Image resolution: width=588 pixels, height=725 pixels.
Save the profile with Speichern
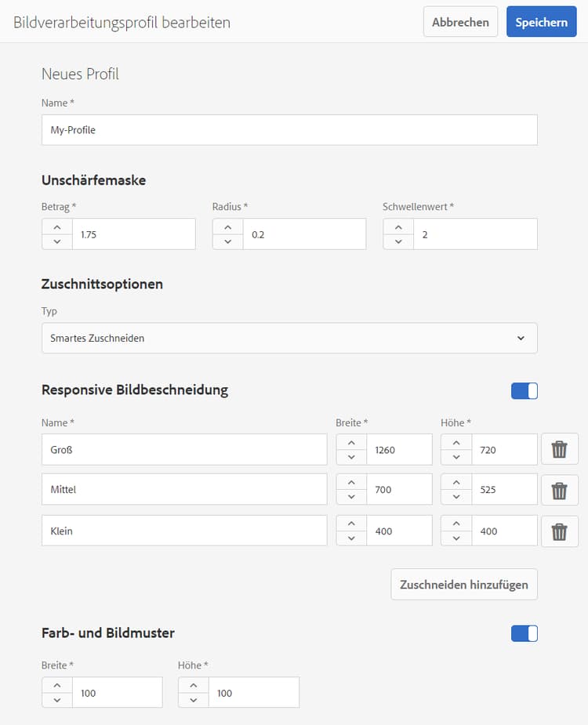pos(541,21)
